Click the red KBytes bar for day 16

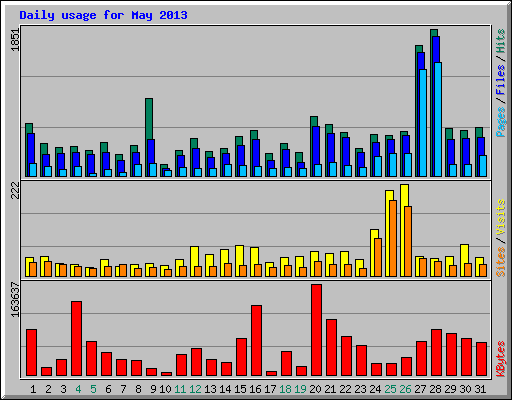point(256,340)
